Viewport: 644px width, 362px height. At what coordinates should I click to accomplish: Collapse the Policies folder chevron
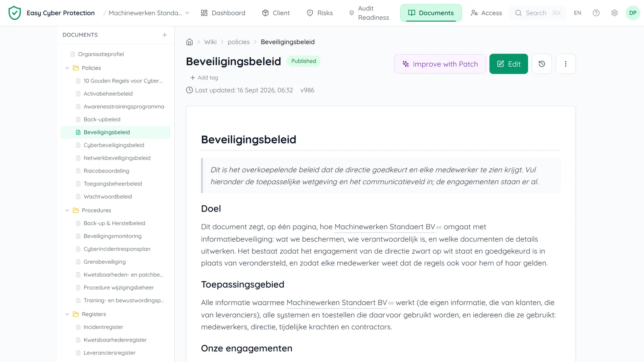pyautogui.click(x=67, y=68)
